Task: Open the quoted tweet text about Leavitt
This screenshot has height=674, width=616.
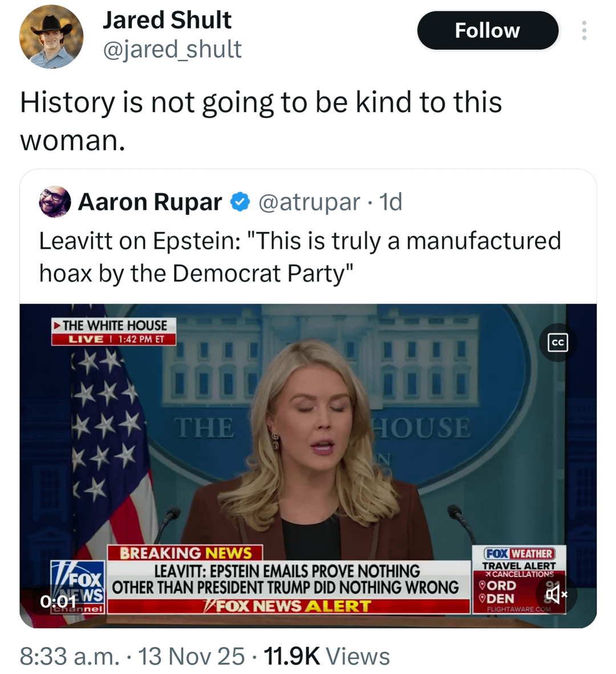Action: pyautogui.click(x=299, y=257)
